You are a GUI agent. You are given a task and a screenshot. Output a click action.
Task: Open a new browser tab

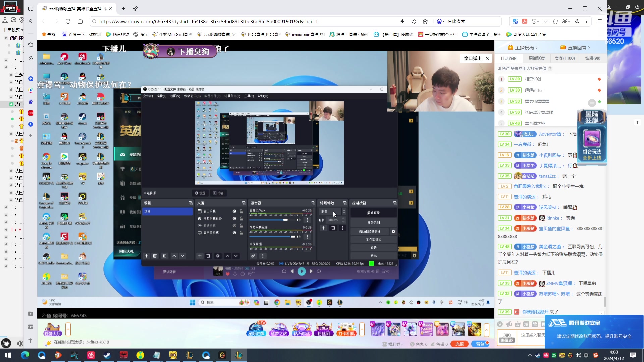123,9
